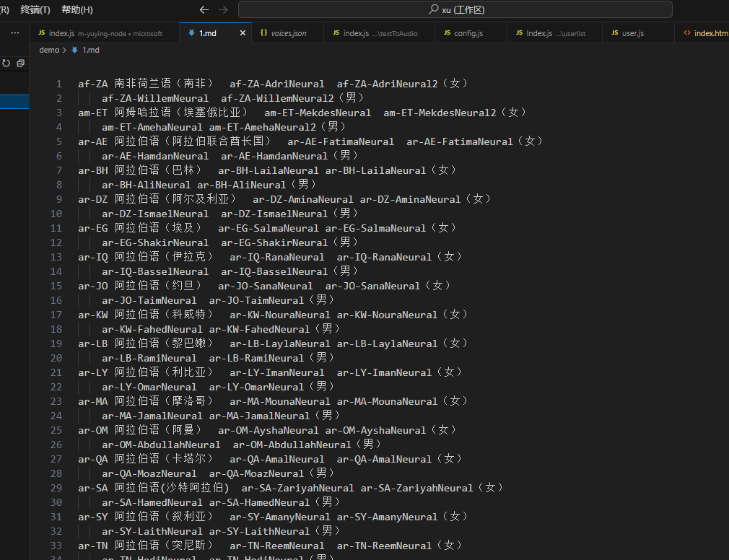
Task: Click text ar-EG-ShakirNeural（男）
Action: tap(289, 242)
